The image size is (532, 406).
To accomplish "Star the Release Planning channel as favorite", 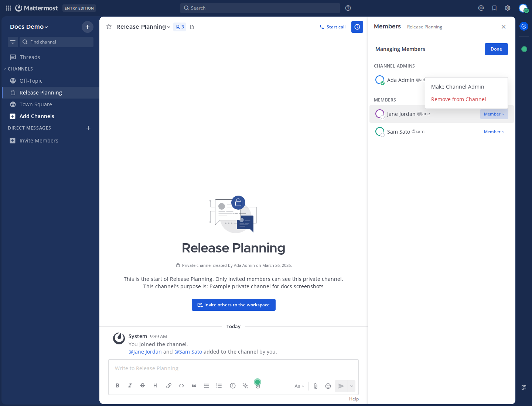I will tap(109, 27).
